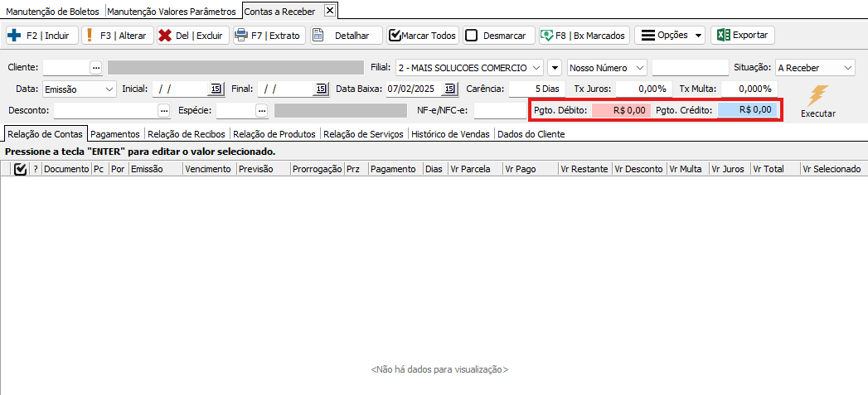This screenshot has width=868, height=395.
Task: Click the NF-e/NFC-e input field
Action: (x=500, y=110)
